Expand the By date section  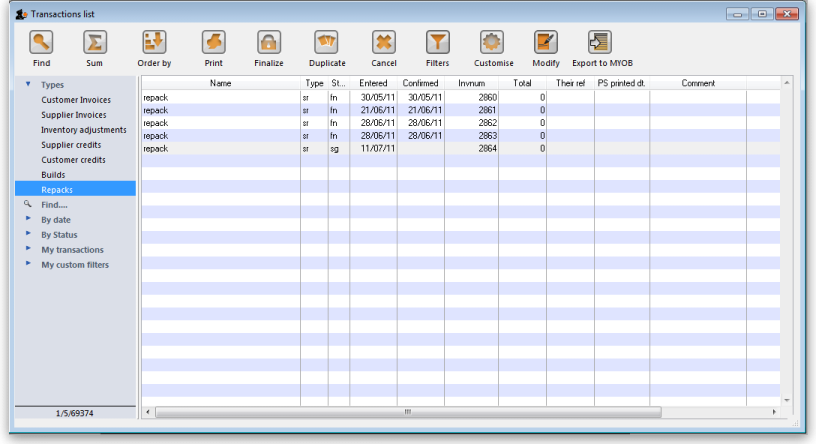tap(28, 219)
